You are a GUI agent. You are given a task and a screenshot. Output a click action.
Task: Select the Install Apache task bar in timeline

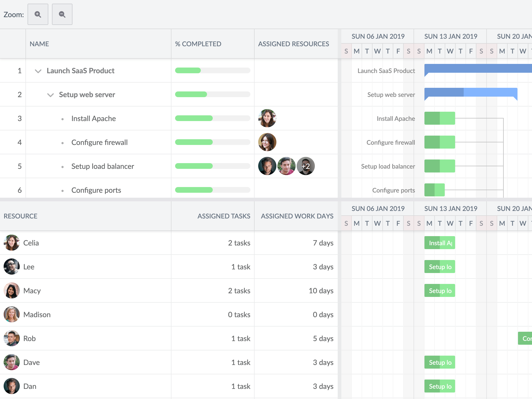(440, 118)
